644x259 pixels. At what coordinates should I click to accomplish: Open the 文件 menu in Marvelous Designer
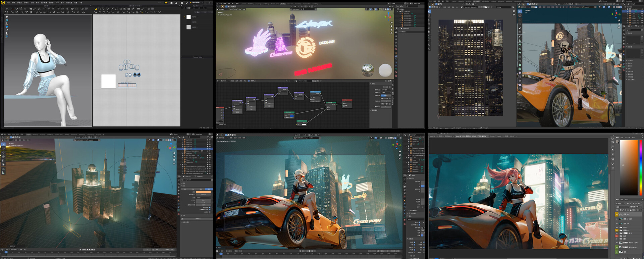[8, 3]
